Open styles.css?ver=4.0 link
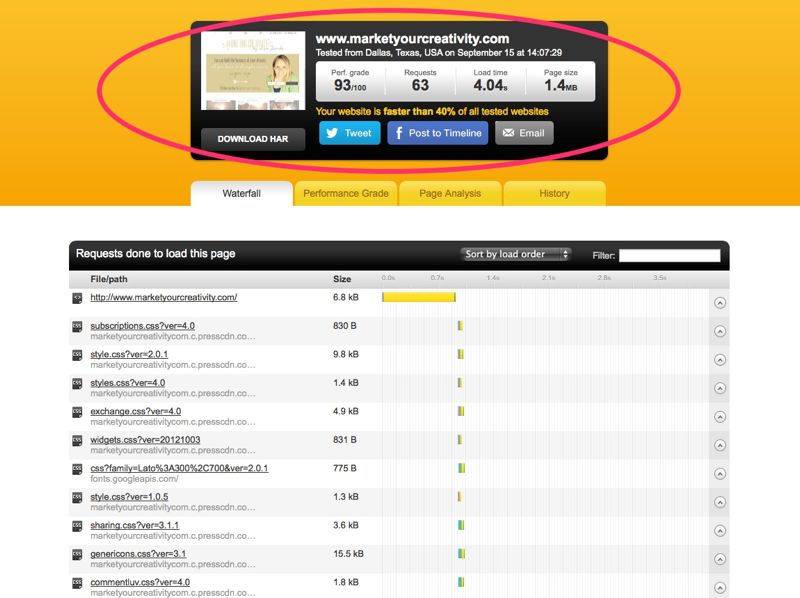 (x=128, y=383)
